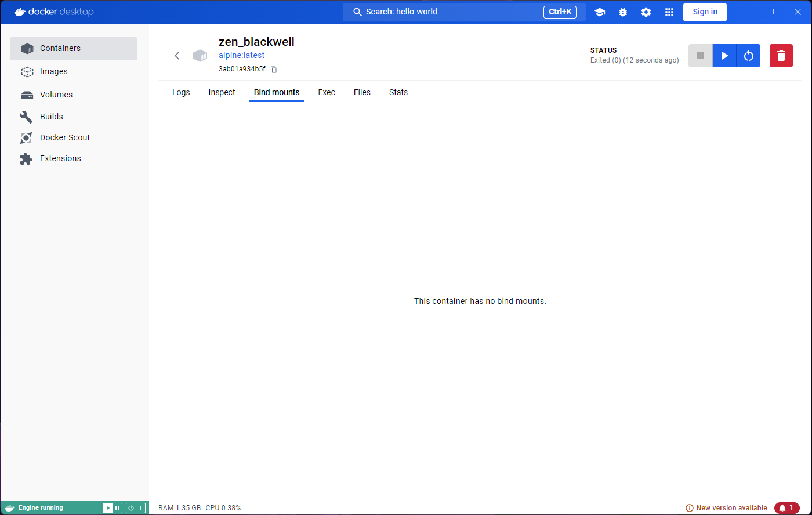
Task: Open the Images section
Action: click(x=74, y=72)
